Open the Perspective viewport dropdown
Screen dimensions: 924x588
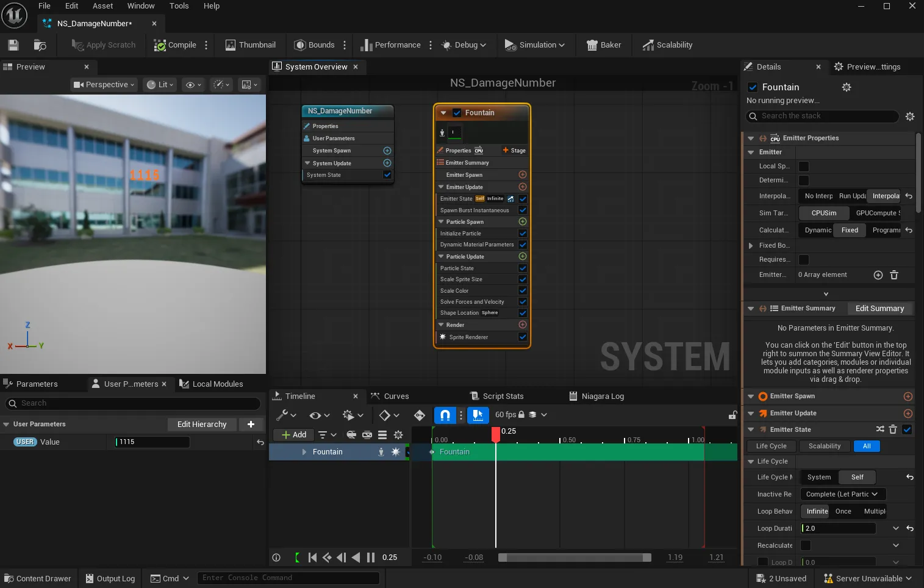point(104,85)
